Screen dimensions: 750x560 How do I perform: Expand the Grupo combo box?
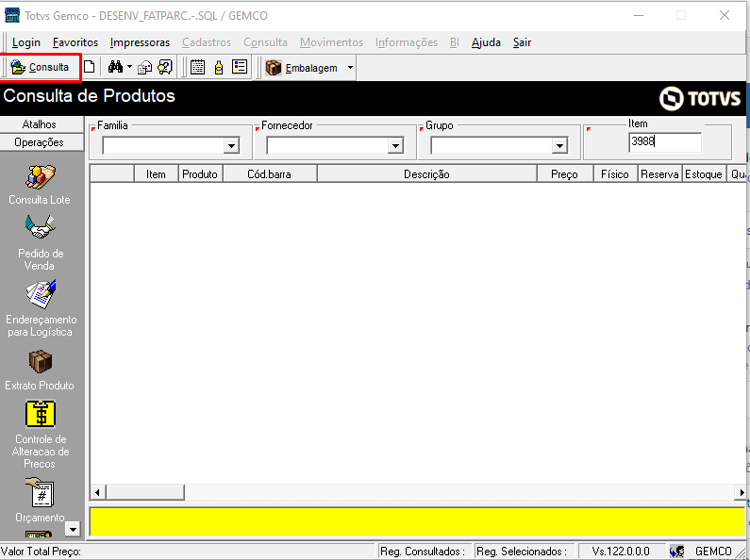(559, 145)
